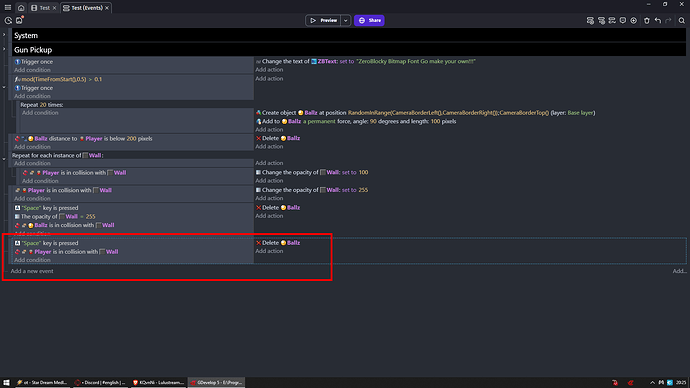Expand the Gun Pickup event group
Image resolution: width=690 pixels, height=388 pixels.
coord(4,49)
